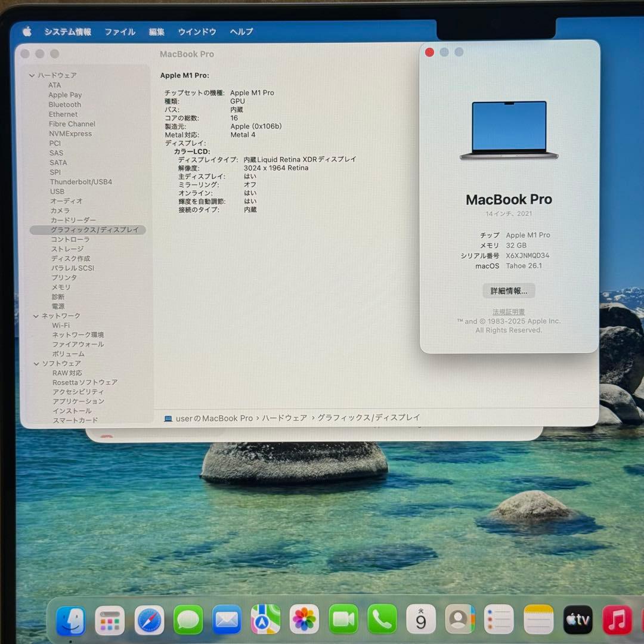
Task: Open the ウインドウ menu
Action: click(x=197, y=32)
